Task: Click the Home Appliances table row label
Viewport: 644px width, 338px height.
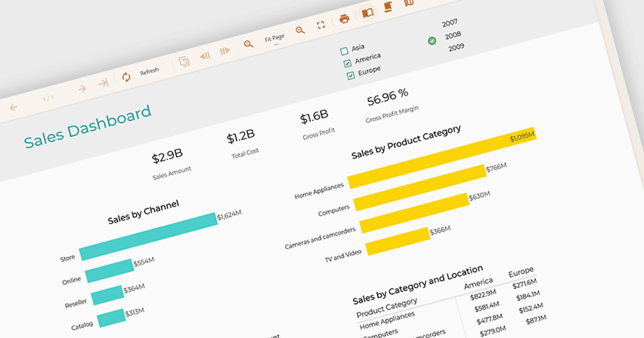Action: pos(387,320)
